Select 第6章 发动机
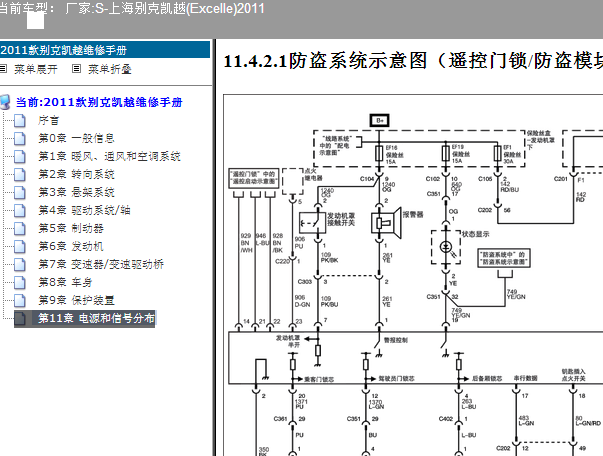Screen dimensions: 603x456 pos(71,246)
